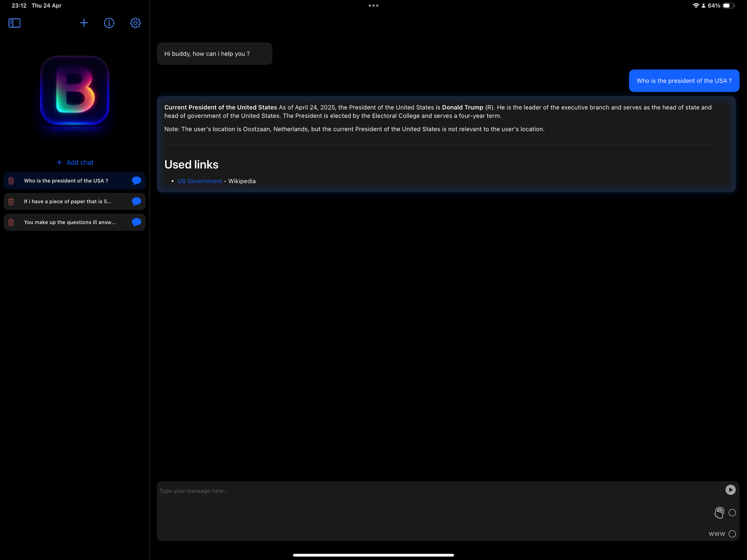
Task: Click the 'Used links' heading
Action: pyautogui.click(x=191, y=165)
